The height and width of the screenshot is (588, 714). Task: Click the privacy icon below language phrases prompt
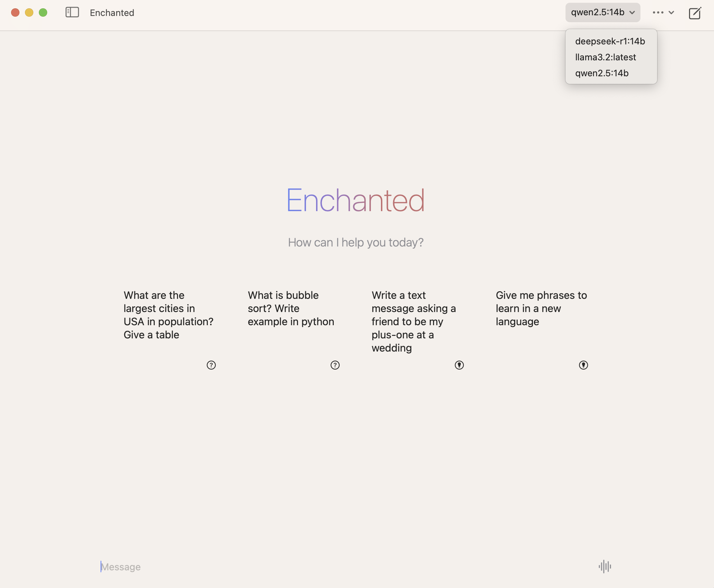583,364
